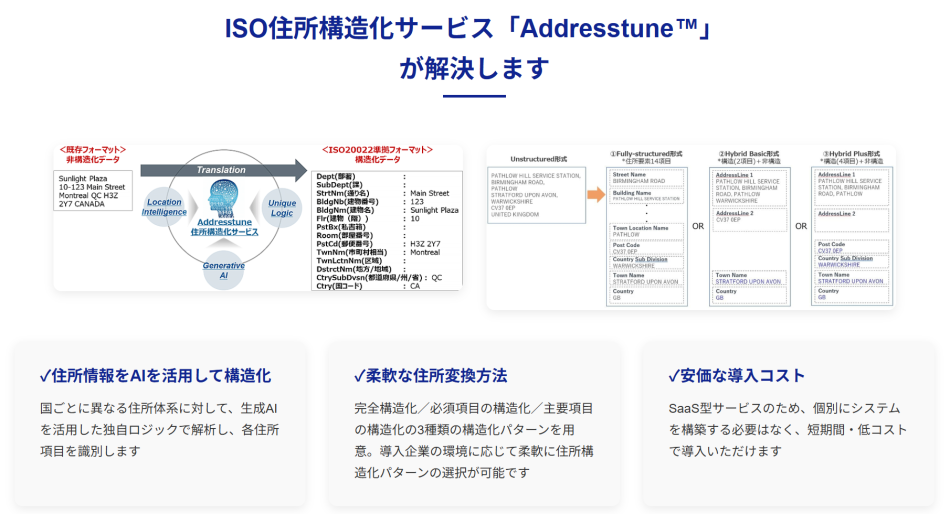Click the StrtNm(通り名) Main Street row
The height and width of the screenshot is (514, 950).
pos(383,193)
